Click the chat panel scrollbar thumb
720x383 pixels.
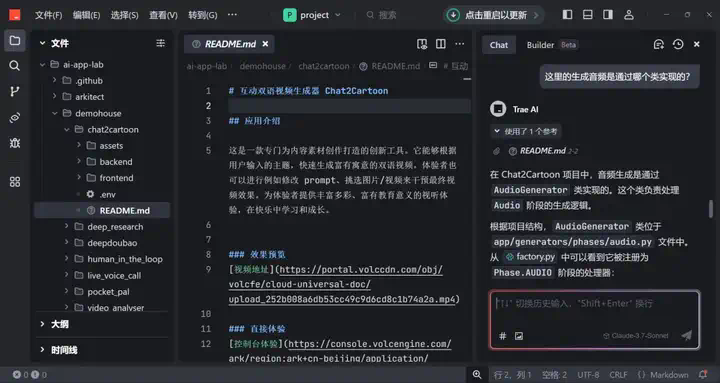click(711, 208)
